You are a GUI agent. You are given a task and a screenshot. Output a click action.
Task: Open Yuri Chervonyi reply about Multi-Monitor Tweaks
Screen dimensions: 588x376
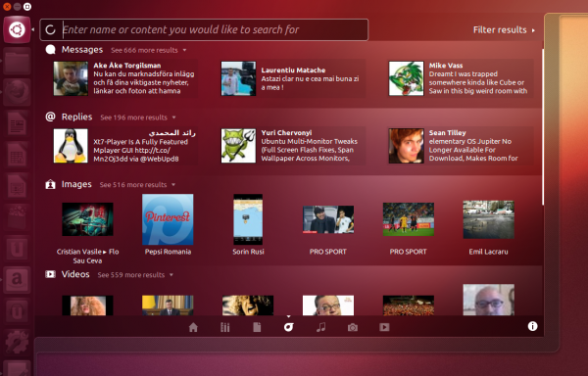click(x=293, y=146)
